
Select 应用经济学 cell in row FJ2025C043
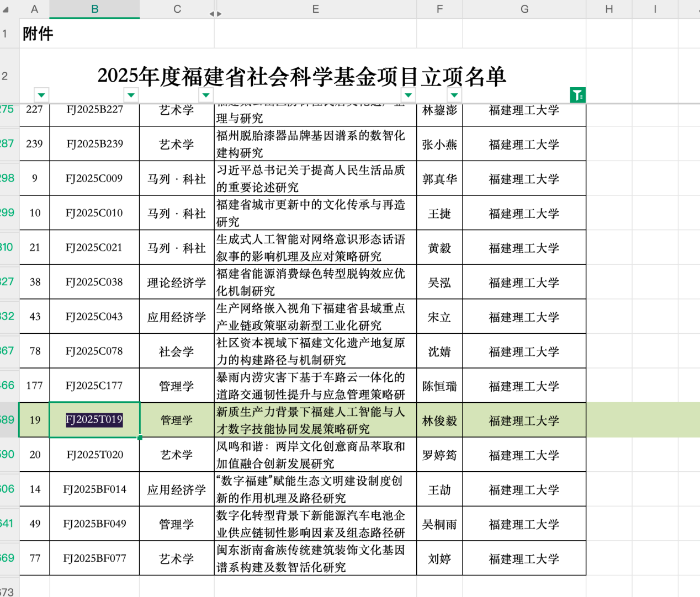point(177,317)
